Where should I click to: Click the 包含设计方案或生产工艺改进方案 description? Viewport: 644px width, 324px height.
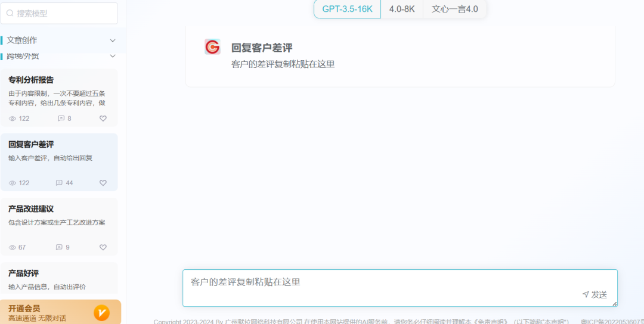tap(57, 223)
